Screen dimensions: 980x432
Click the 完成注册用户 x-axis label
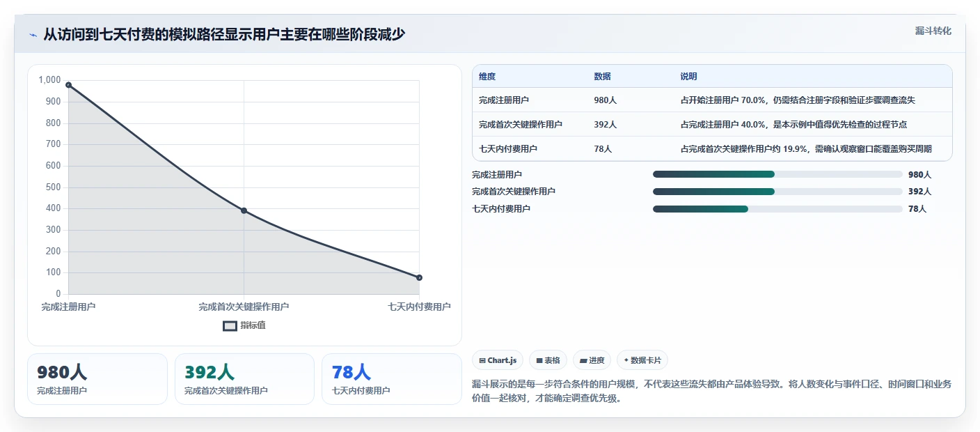coord(68,307)
